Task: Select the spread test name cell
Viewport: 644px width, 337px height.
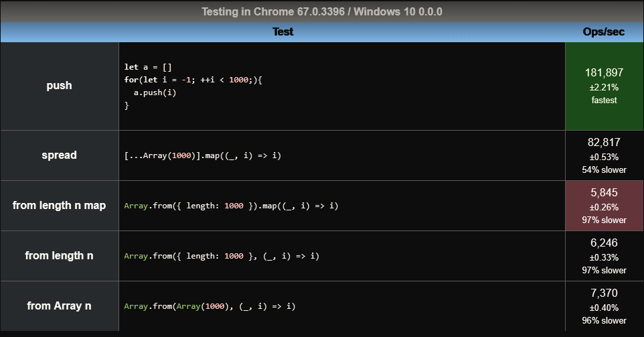Action: point(59,155)
